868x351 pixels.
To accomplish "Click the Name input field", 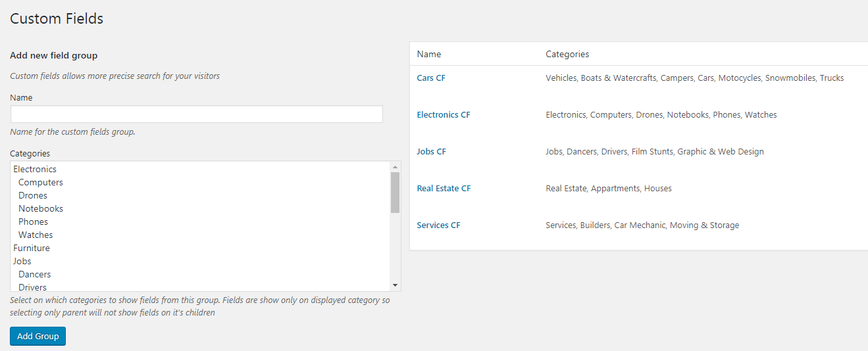I will click(x=196, y=114).
